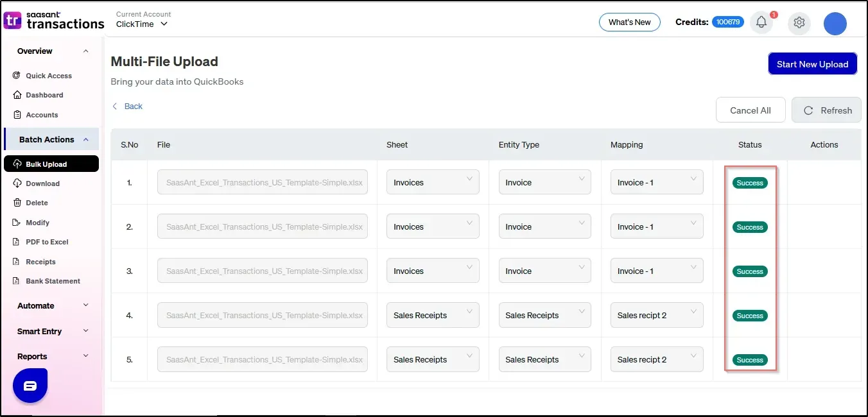Expand the Reports section
The height and width of the screenshot is (417, 868).
86,356
